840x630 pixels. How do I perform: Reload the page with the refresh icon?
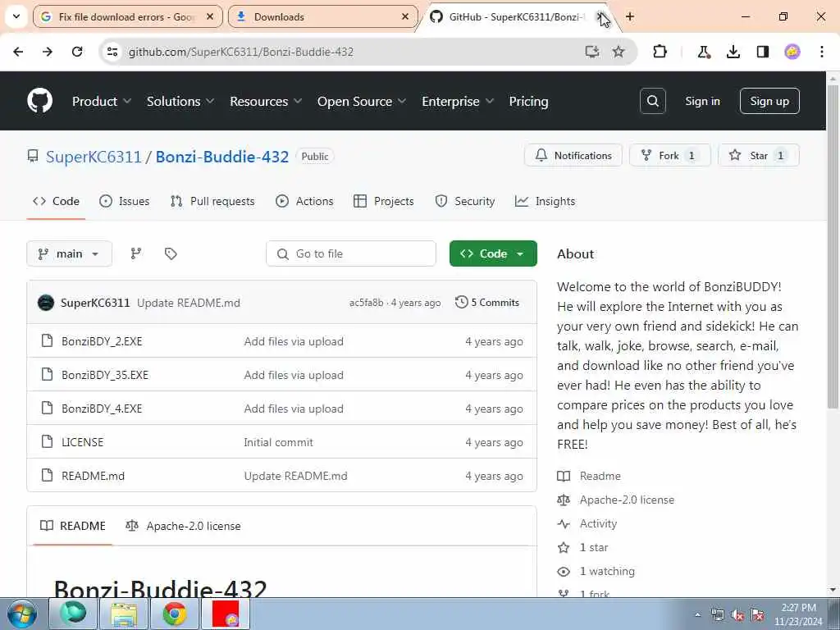77,52
